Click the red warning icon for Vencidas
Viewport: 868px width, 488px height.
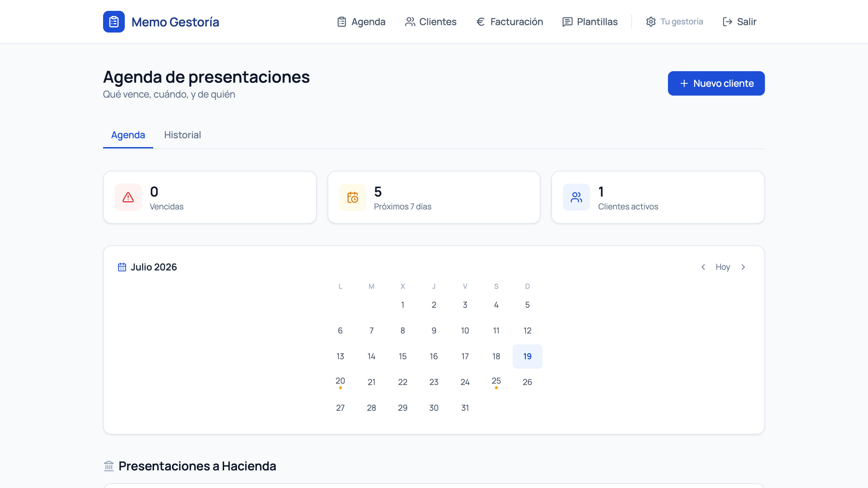point(128,197)
